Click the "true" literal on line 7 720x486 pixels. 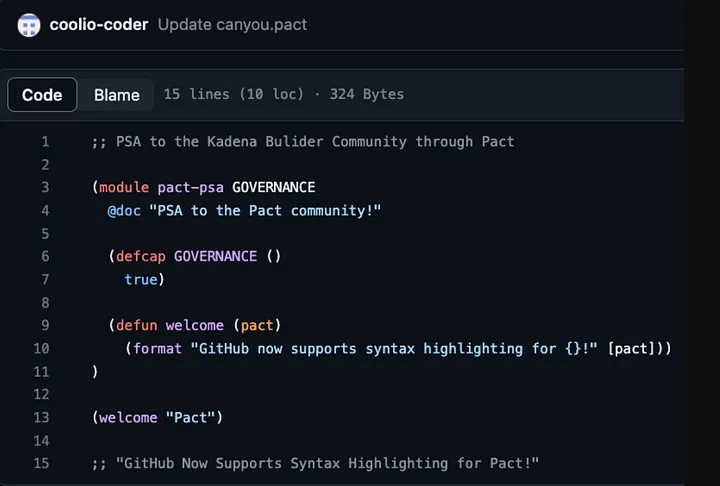(141, 279)
